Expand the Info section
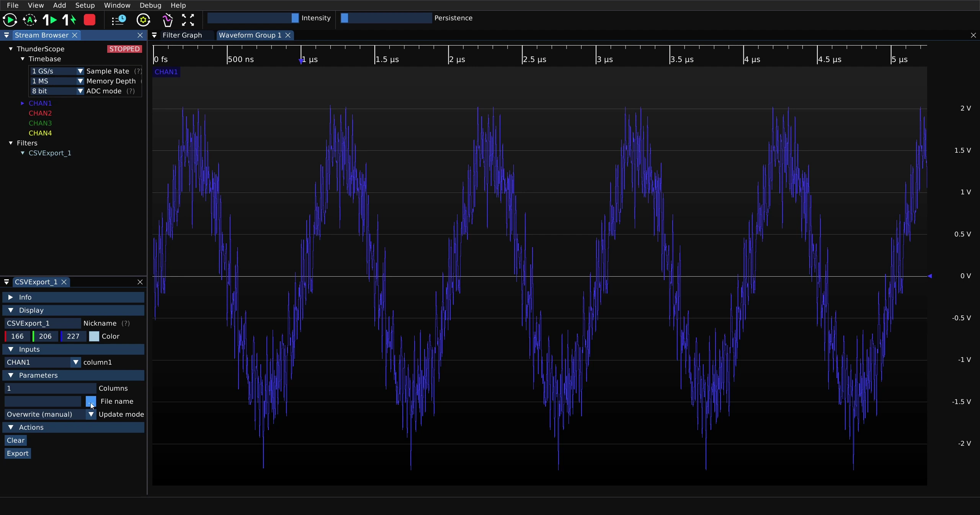This screenshot has width=980, height=515. pos(73,297)
